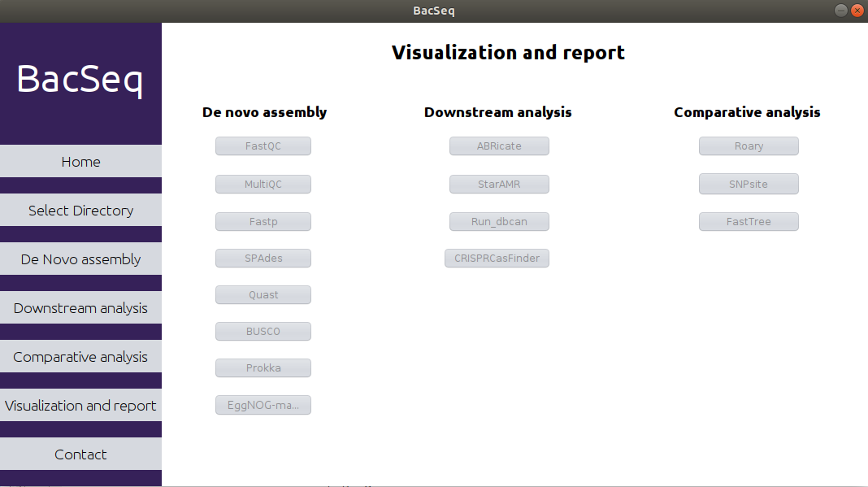Show the Quast report
Viewport: 868px width, 487px height.
(263, 295)
